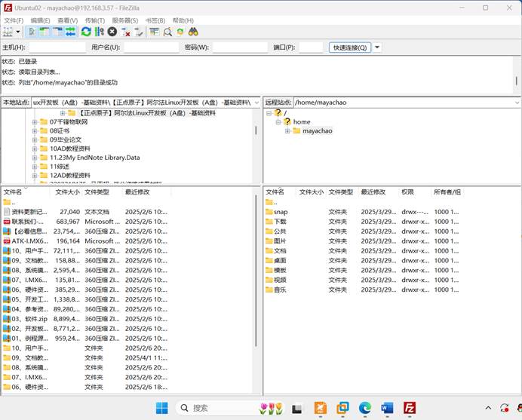Collapse the remote home tree node
522x420 pixels.
(x=278, y=122)
